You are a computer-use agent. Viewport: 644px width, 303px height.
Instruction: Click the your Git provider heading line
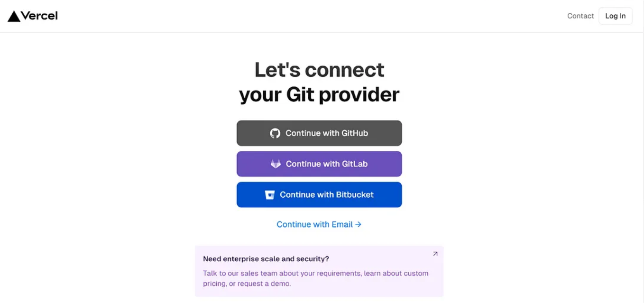pyautogui.click(x=319, y=94)
